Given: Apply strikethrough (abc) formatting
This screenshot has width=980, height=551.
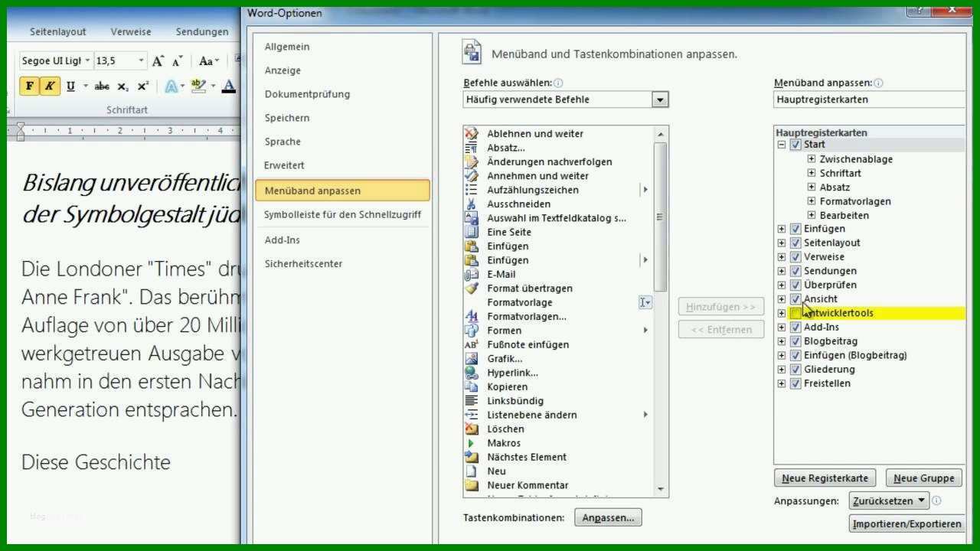Looking at the screenshot, I should point(102,86).
